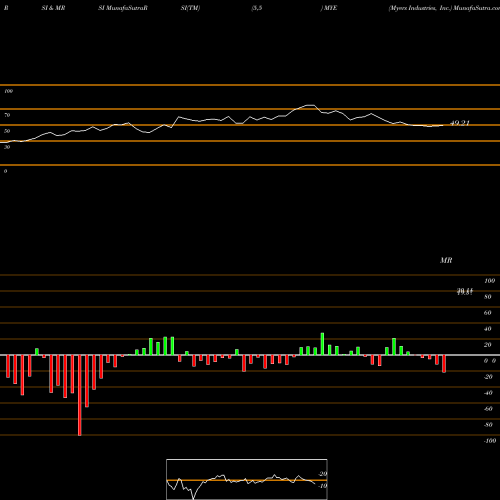The width and height of the screenshot is (500, 500).
Task: Select the "SI & MR" header text
Action: click(53, 8)
